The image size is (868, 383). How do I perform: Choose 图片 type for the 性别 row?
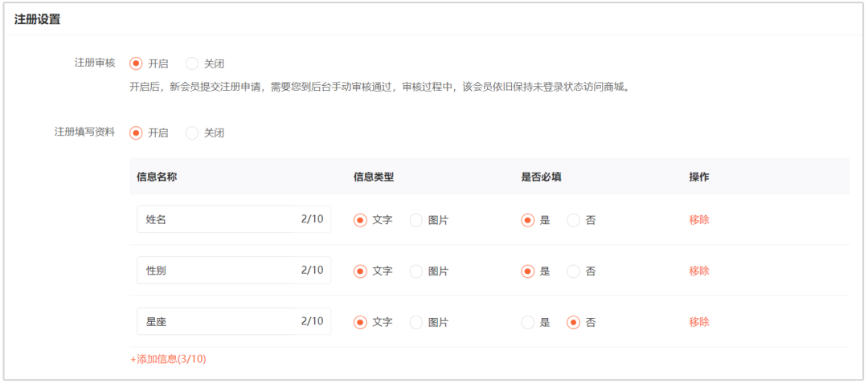click(416, 271)
